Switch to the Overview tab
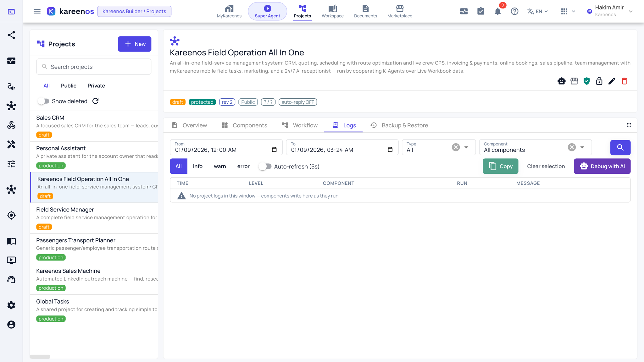This screenshot has width=644, height=362. coord(189,125)
